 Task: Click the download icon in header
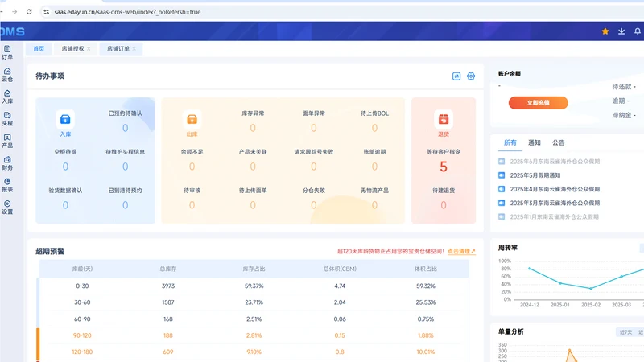click(621, 31)
